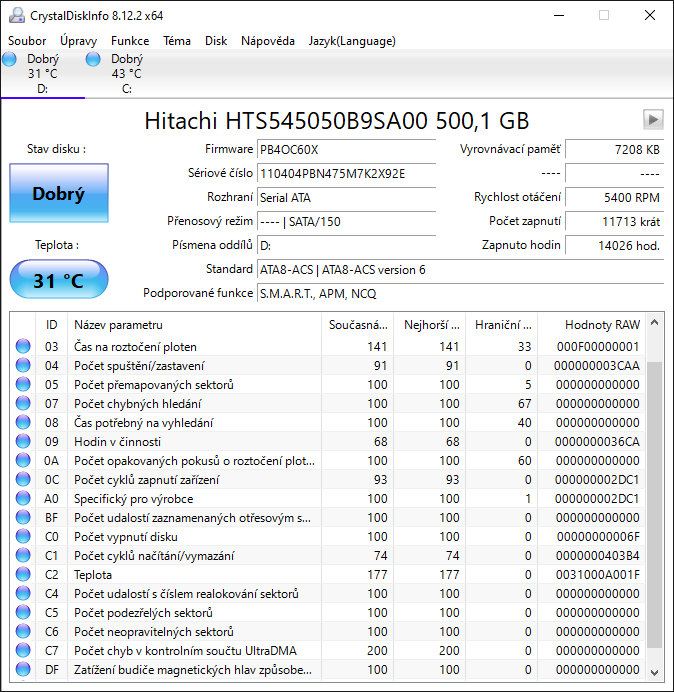The image size is (674, 692).
Task: Click the CrystalDiskInfo app icon in title bar
Action: [x=14, y=15]
